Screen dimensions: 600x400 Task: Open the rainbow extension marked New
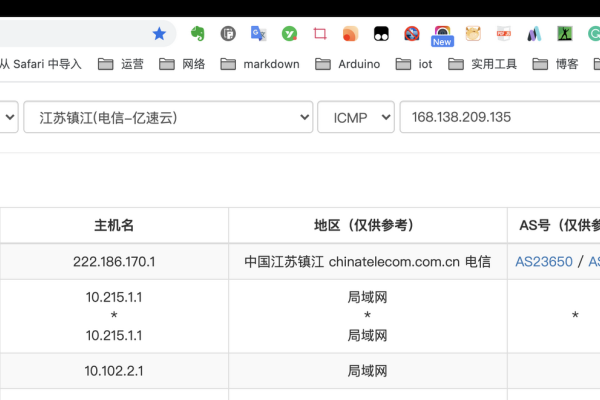(x=442, y=36)
